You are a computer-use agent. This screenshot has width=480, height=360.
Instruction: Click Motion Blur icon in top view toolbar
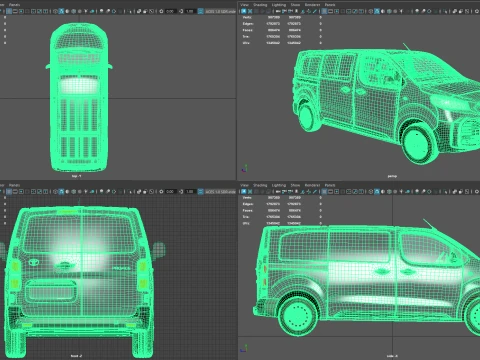coord(108,11)
